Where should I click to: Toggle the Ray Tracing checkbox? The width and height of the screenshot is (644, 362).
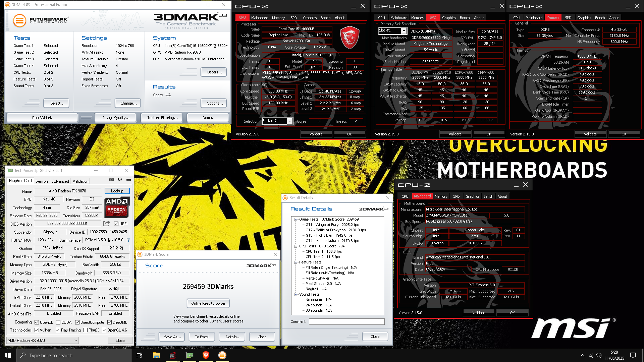58,330
